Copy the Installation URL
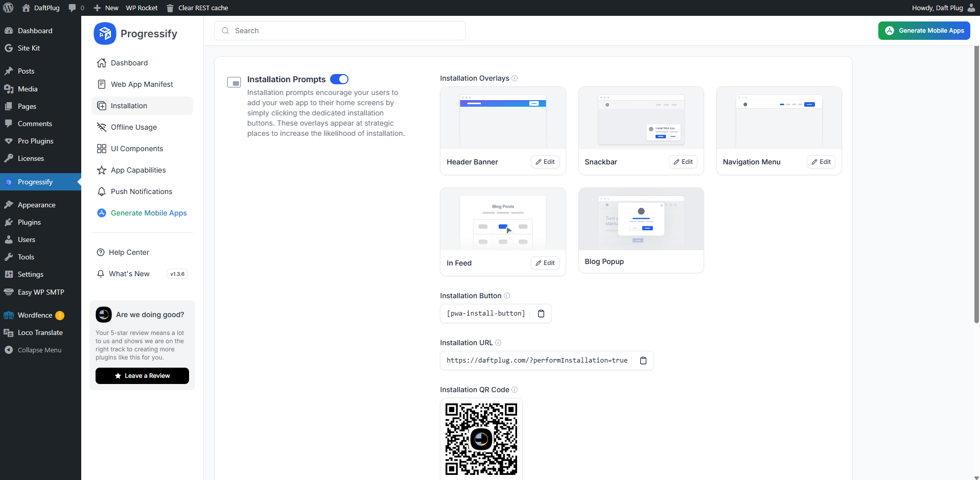The image size is (980, 480). click(643, 361)
